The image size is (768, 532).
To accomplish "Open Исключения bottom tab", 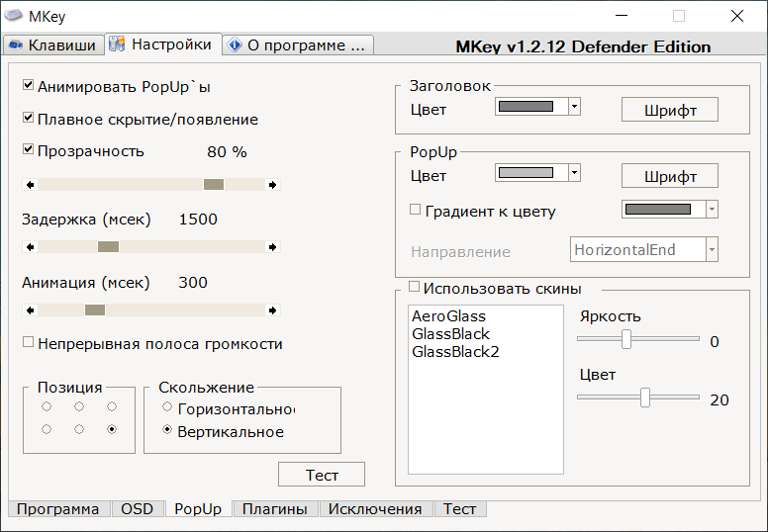I will pyautogui.click(x=375, y=509).
